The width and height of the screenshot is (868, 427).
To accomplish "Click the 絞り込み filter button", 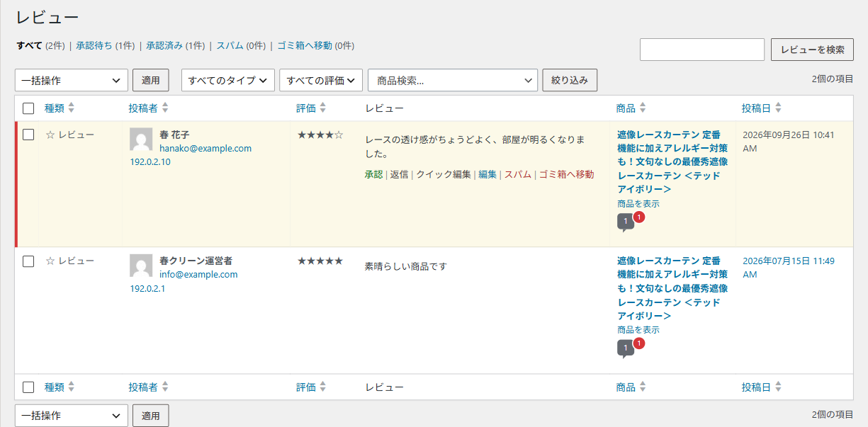I will [570, 80].
